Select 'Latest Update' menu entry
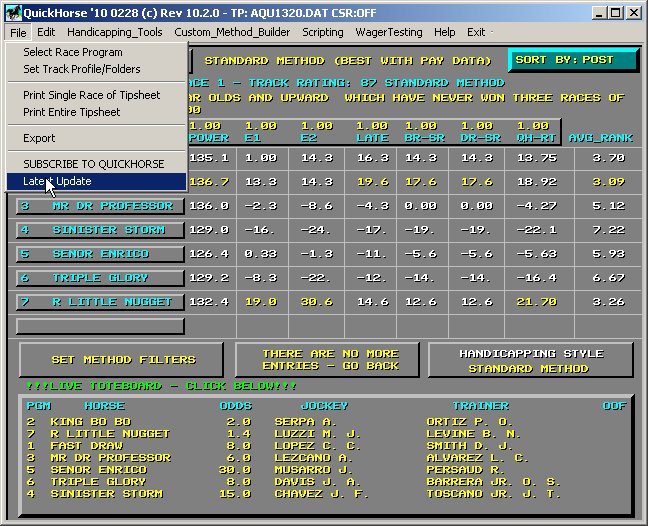648x526 pixels. [x=57, y=181]
